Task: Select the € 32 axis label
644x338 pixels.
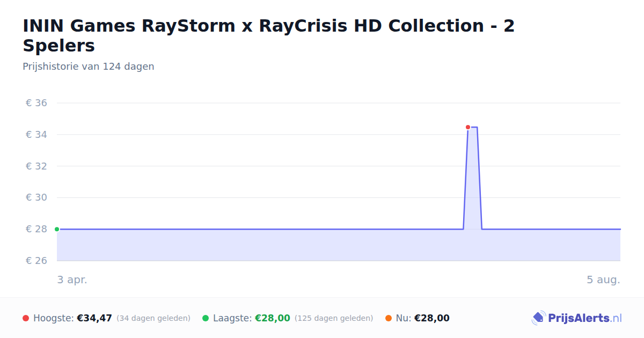Action: pos(36,166)
